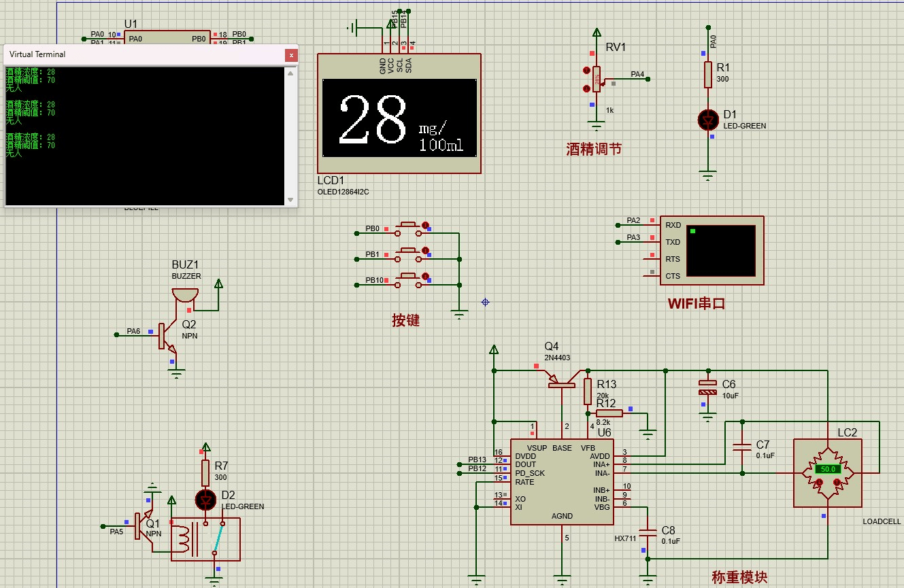904x588 pixels.
Task: Select the Q4 2N4403 transistor
Action: [562, 382]
